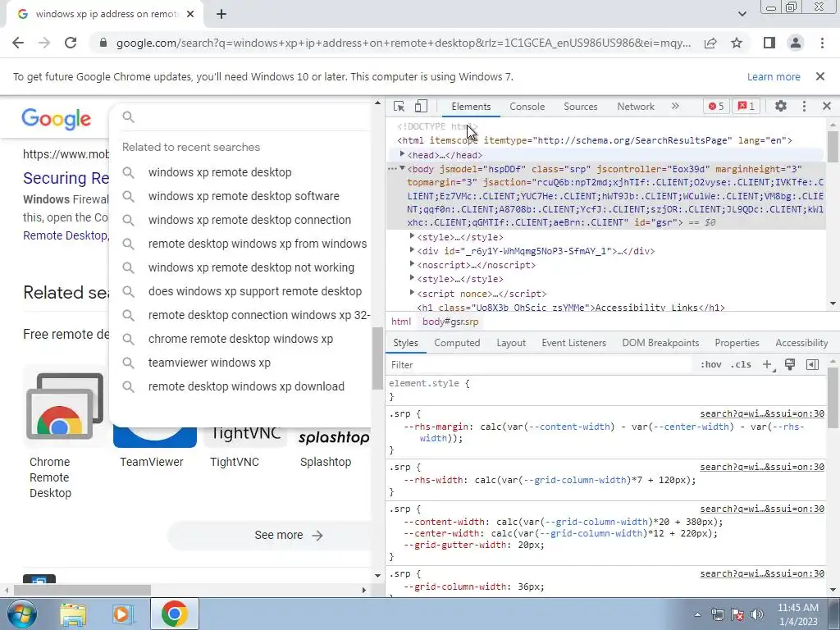Open a new tab

[221, 15]
